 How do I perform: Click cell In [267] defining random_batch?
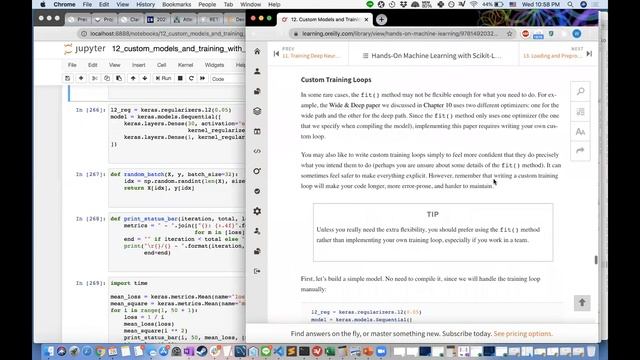[177, 188]
